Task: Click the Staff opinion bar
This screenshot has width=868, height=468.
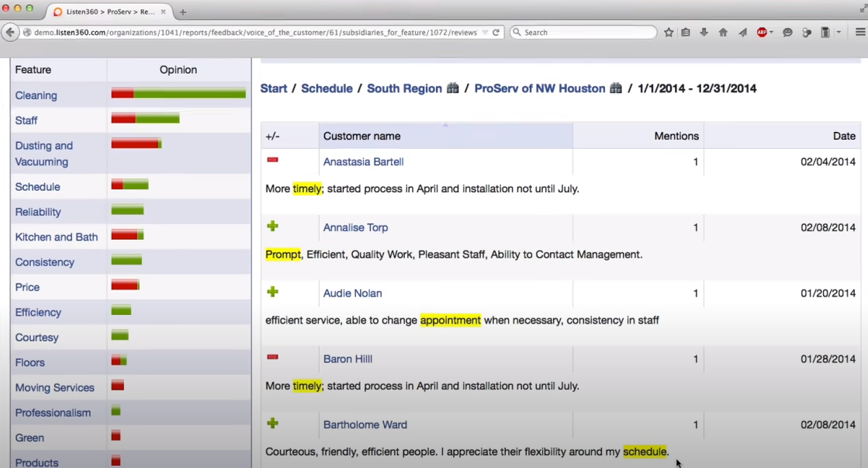Action: [x=145, y=118]
